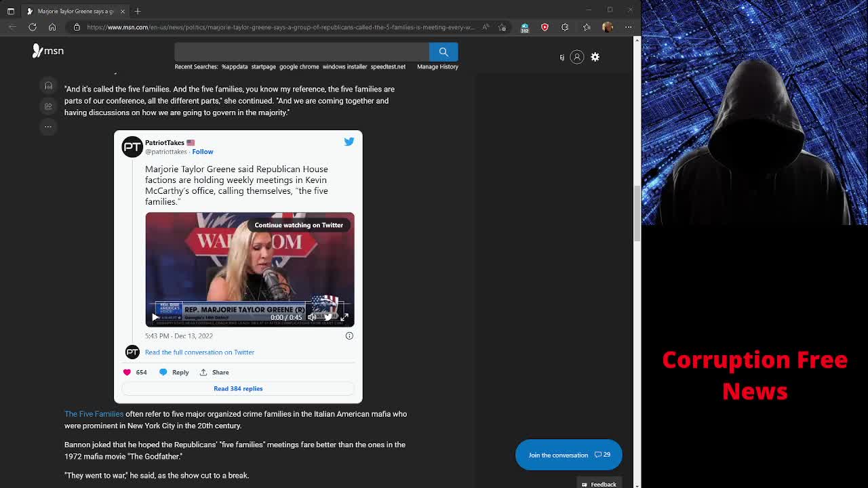Click the listen-to-article headphone icon
This screenshot has height=488, width=868.
coord(48,85)
